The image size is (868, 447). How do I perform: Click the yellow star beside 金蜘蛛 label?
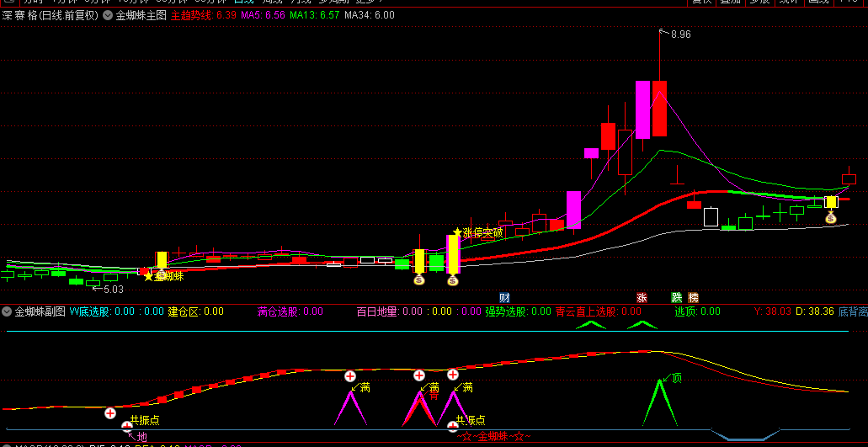148,276
